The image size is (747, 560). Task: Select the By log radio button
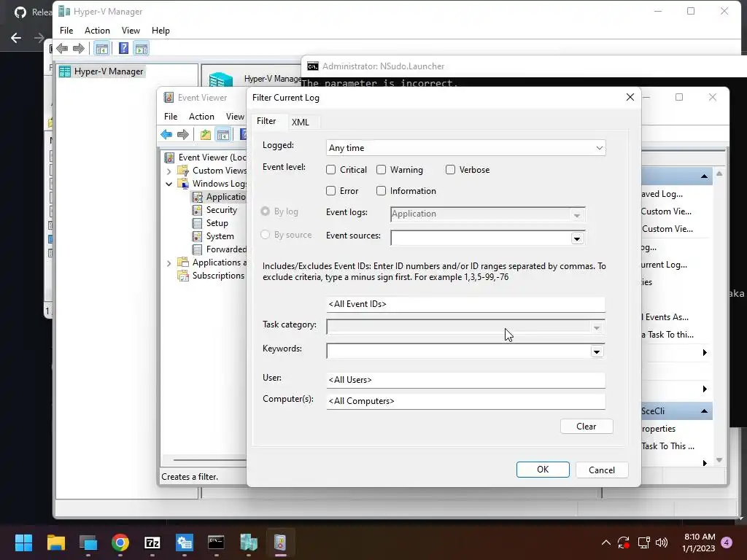[x=266, y=211]
